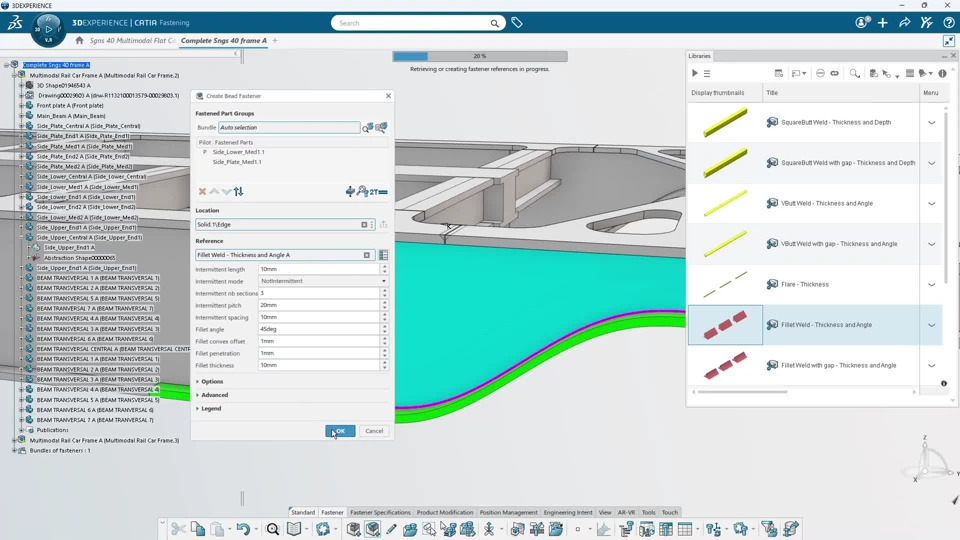Close the Libraries panel
The width and height of the screenshot is (960, 540).
click(x=953, y=56)
